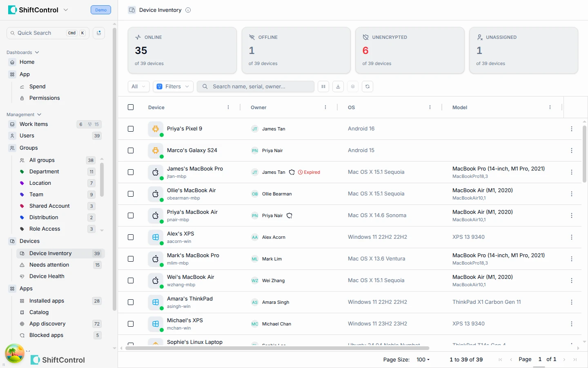Click the info icon beside Device Inventory title
Screen dimensions: 588x368
188,10
